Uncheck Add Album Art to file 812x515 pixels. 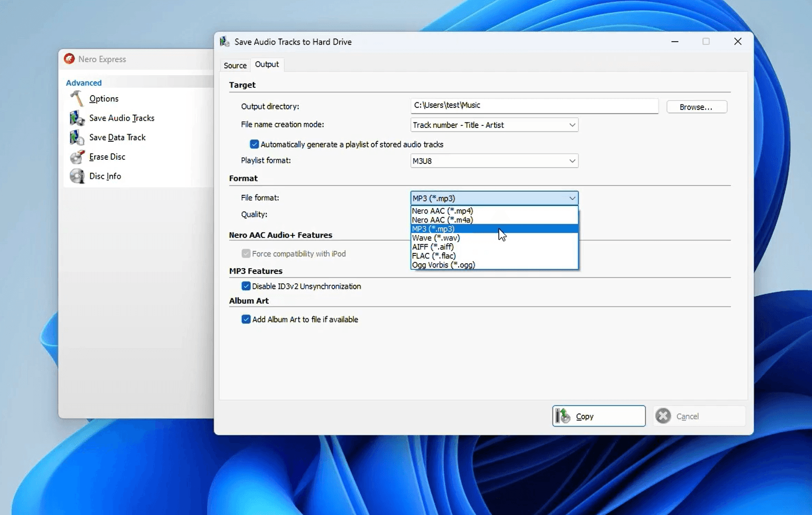pos(246,319)
